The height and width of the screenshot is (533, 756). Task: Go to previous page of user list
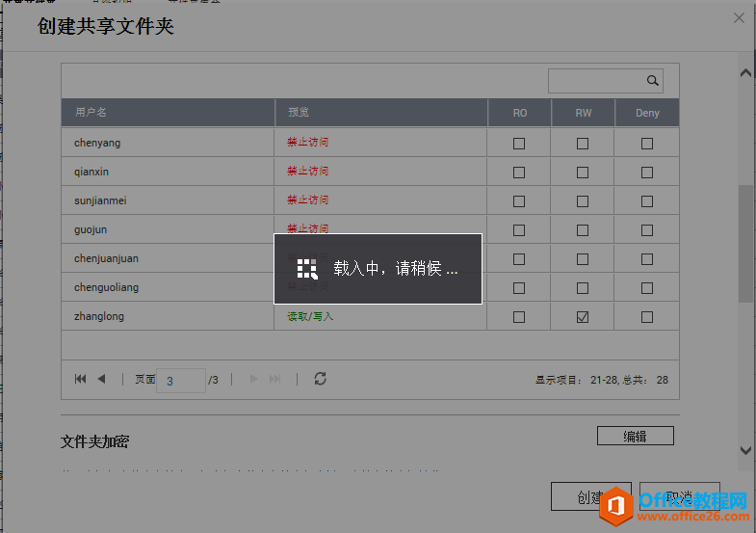101,379
